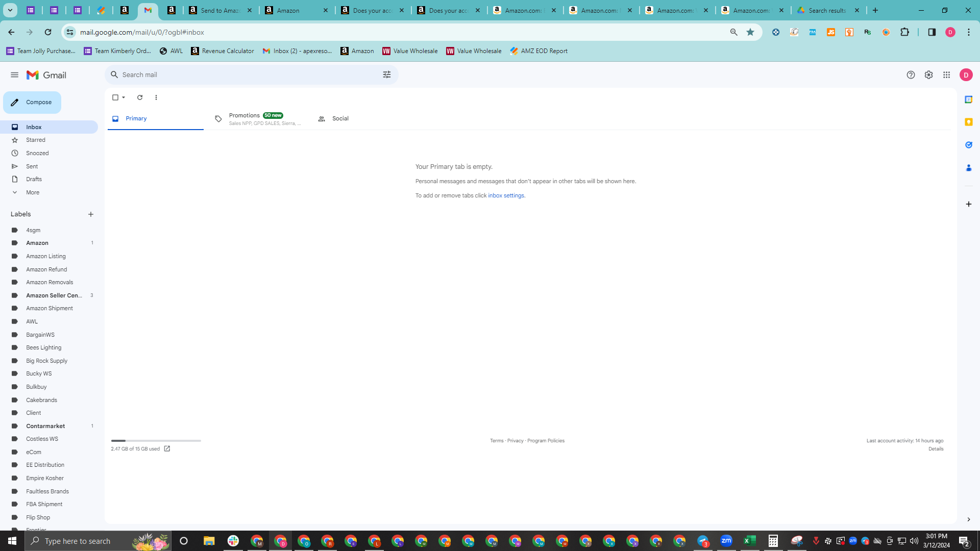Bookmark this page star icon
Image resolution: width=980 pixels, height=551 pixels.
tap(750, 32)
